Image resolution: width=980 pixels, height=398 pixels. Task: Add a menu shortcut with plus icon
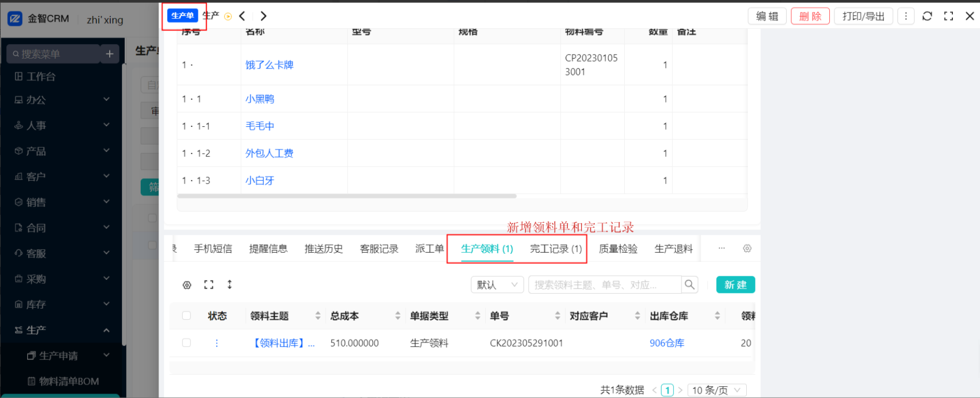110,54
